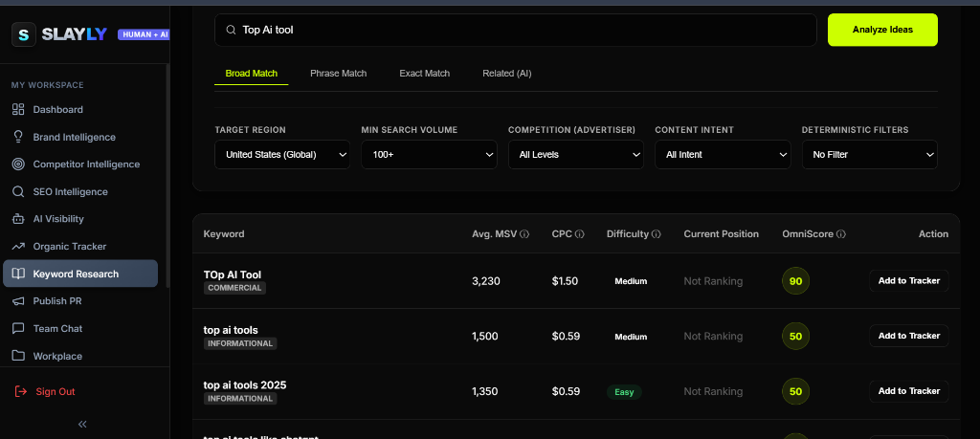This screenshot has height=439, width=980.
Task: Switch to the Broad Match tab
Action: click(x=252, y=73)
